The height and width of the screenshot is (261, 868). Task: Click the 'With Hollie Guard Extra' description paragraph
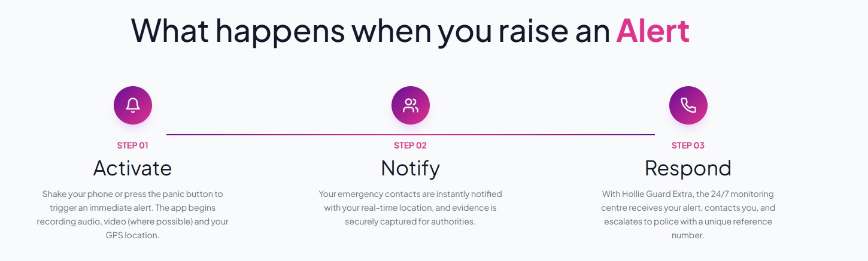pos(688,215)
